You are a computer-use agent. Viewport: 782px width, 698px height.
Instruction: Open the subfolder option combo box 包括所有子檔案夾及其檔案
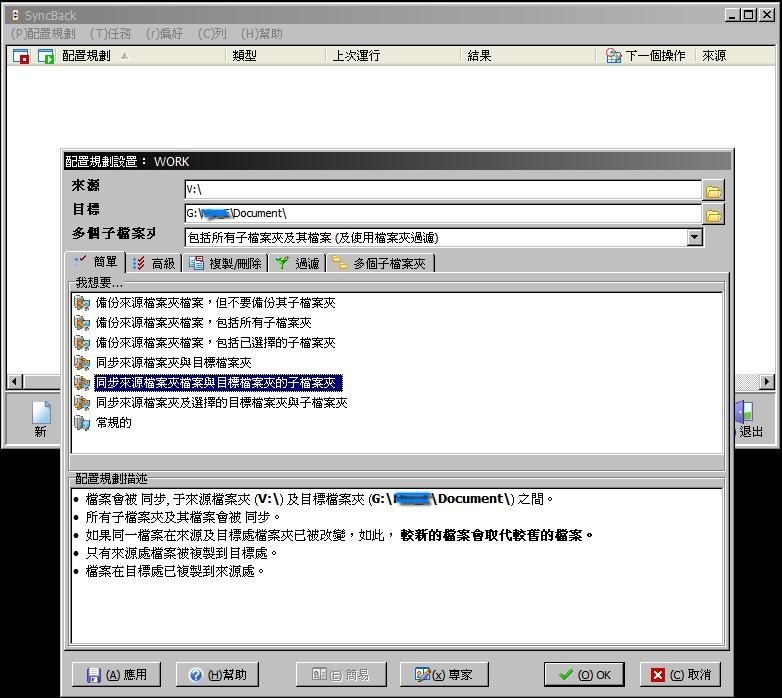[x=443, y=237]
